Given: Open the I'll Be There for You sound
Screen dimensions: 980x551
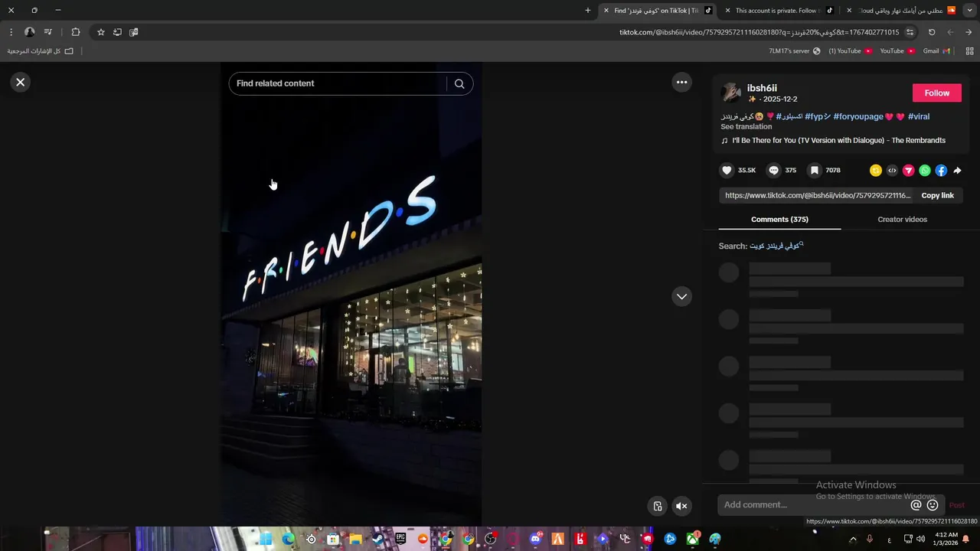Looking at the screenshot, I should pos(838,140).
